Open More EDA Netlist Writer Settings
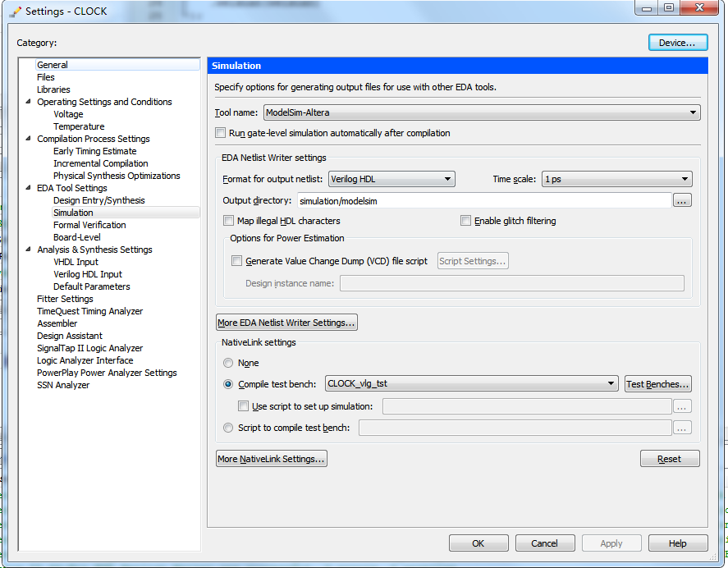 (x=286, y=323)
